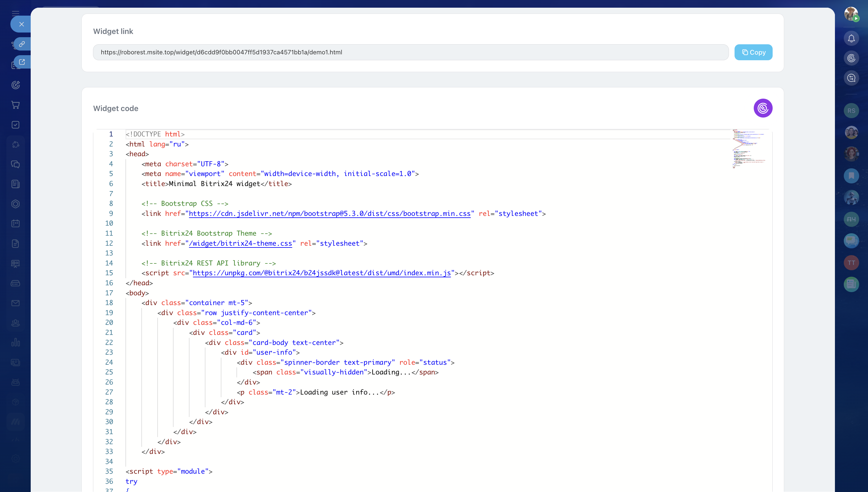Click the copy link chain icon

(x=22, y=44)
